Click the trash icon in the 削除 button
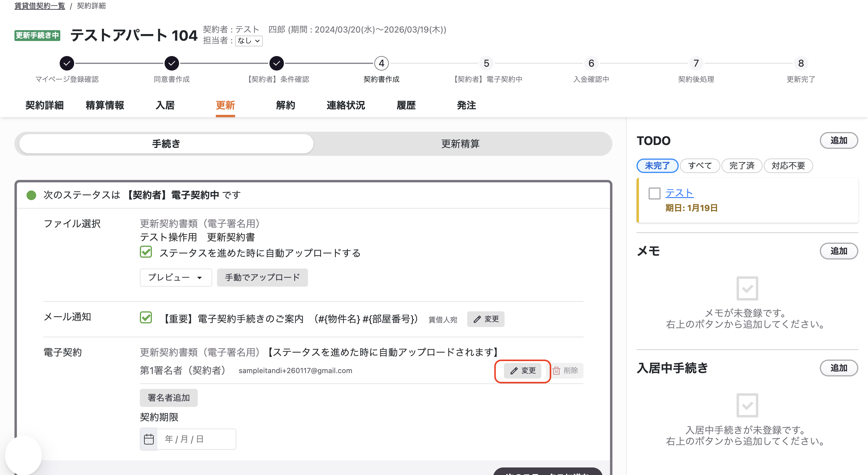This screenshot has width=868, height=475. [x=556, y=371]
